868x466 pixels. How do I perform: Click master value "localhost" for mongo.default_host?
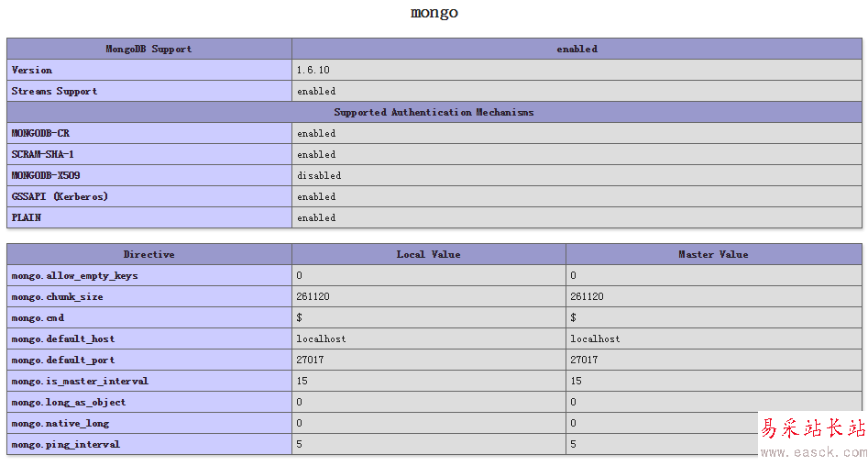point(595,338)
